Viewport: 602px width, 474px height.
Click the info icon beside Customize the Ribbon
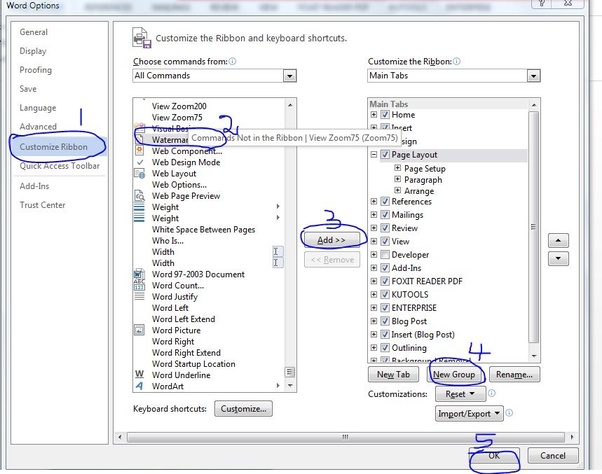tap(456, 61)
